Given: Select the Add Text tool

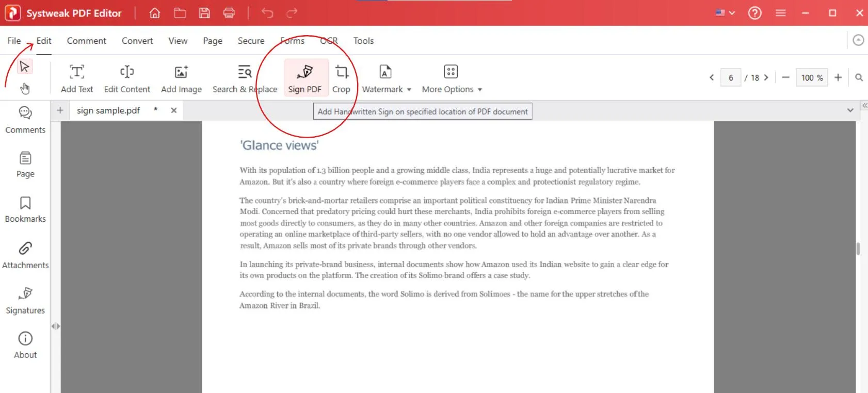Looking at the screenshot, I should tap(77, 78).
